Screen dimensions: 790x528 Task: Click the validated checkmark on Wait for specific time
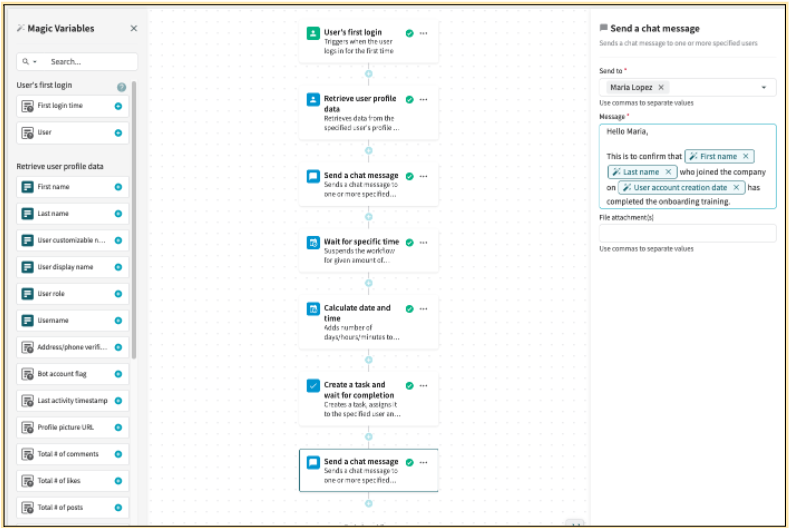pos(410,242)
